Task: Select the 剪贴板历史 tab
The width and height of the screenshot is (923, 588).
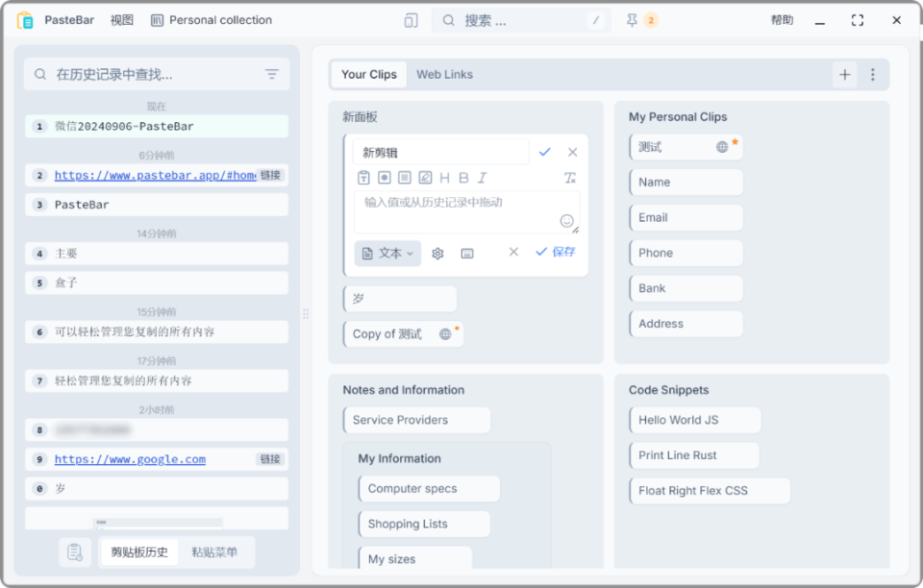Action: [x=139, y=552]
